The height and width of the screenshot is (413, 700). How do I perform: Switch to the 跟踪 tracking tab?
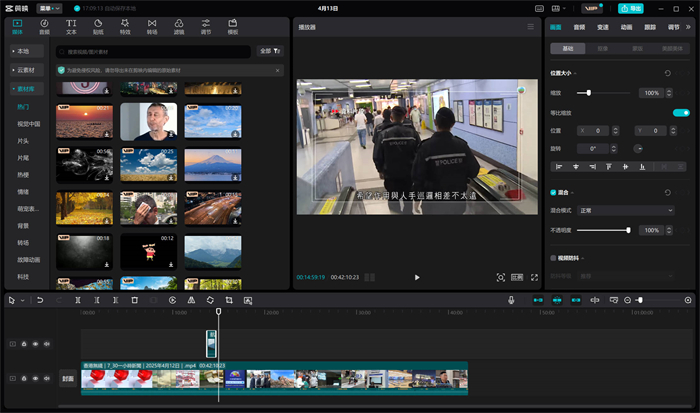pyautogui.click(x=650, y=27)
